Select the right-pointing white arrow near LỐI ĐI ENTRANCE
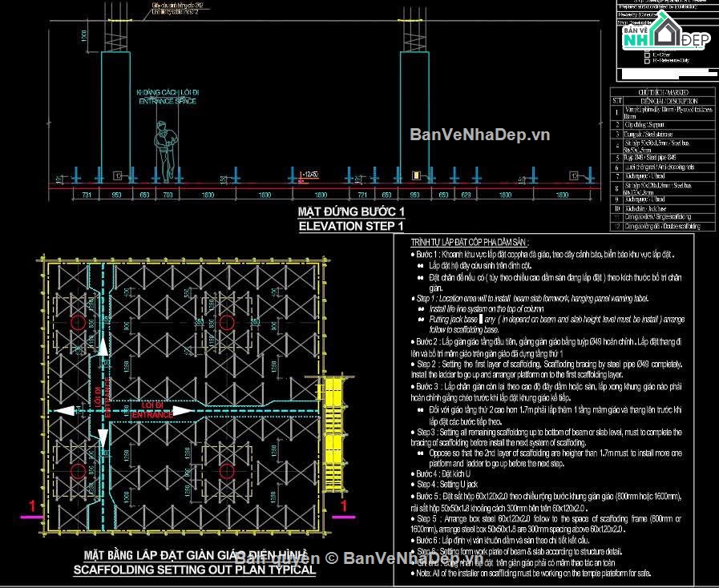This screenshot has width=719, height=588. click(x=184, y=411)
